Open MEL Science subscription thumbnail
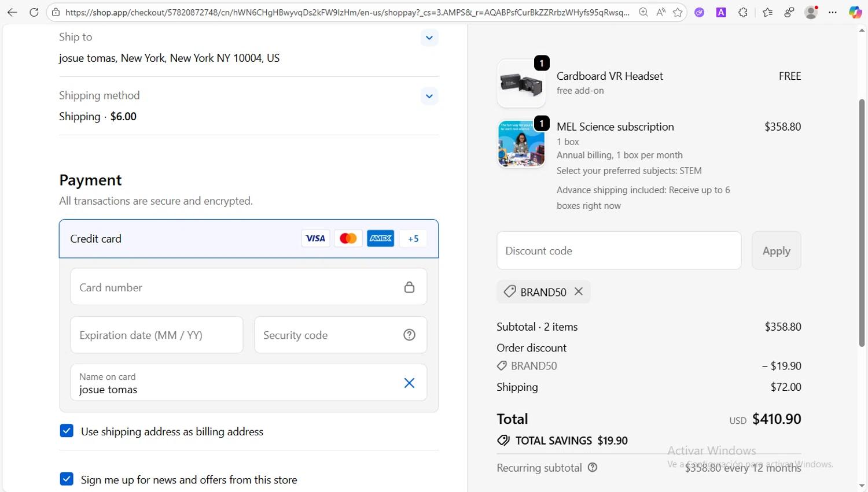868x492 pixels. [521, 143]
